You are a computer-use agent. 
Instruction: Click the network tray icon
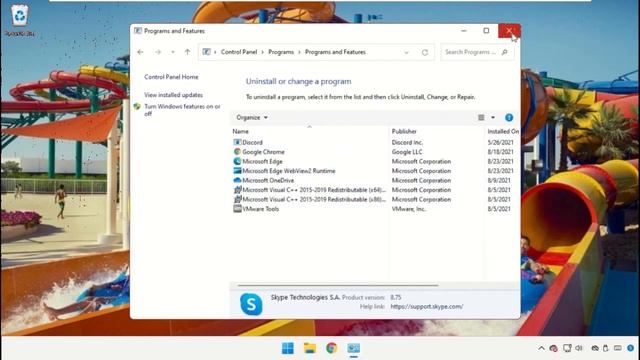(567, 348)
